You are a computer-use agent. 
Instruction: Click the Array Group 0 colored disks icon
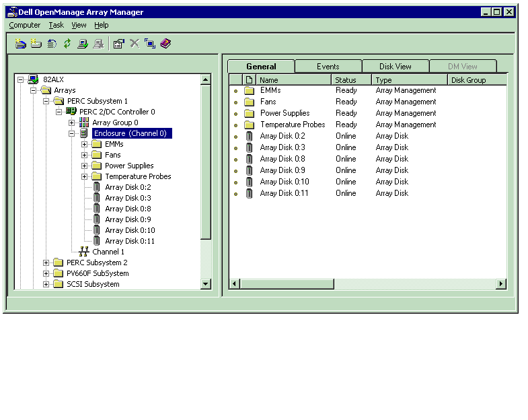point(84,123)
